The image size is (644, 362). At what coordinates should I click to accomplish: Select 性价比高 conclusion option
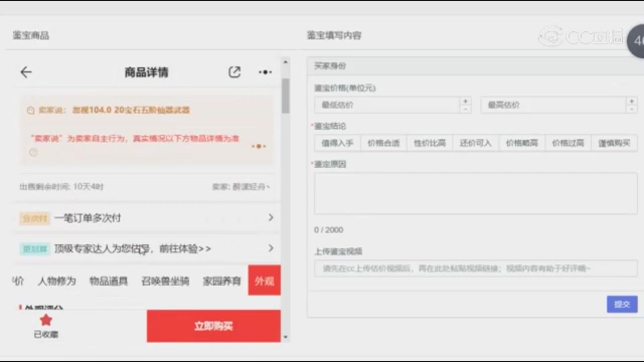point(430,143)
